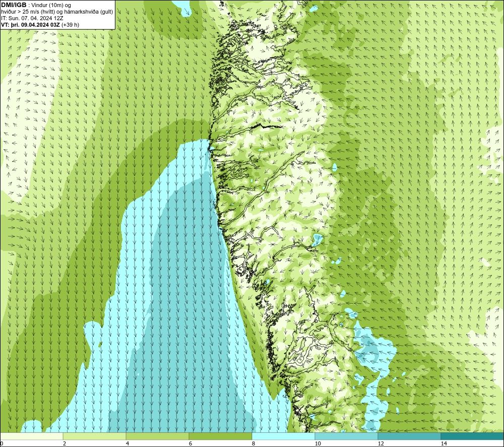The width and height of the screenshot is (504, 447).
Task: Click the 2–4 m/s light green legend swatch
Action: click(x=95, y=436)
